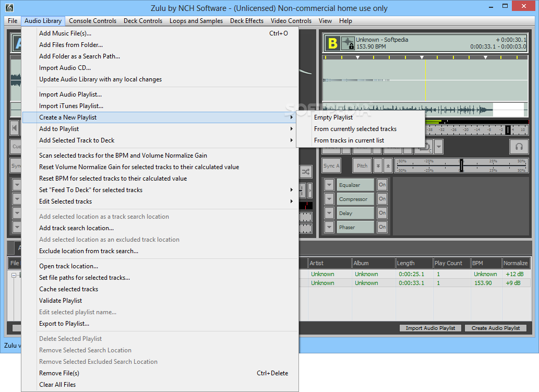Click the deck B pitch slider handle
Viewport: 539px width, 392px height.
point(461,166)
